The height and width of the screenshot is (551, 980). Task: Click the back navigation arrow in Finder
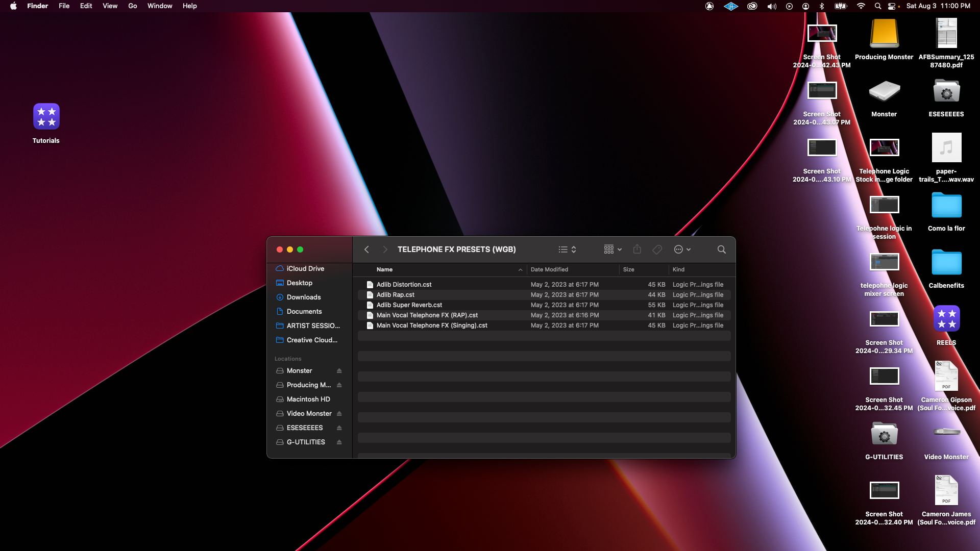tap(366, 249)
